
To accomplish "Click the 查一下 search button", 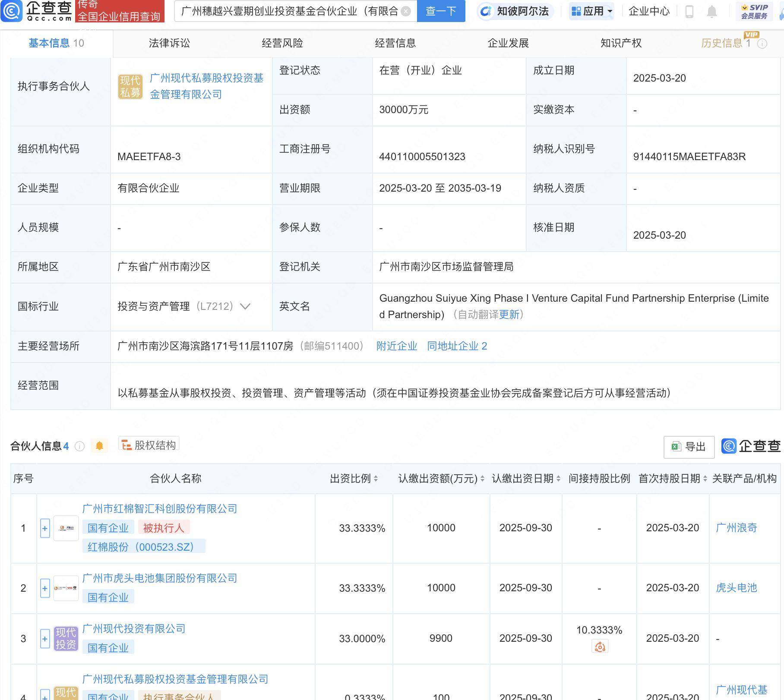I will (x=441, y=12).
